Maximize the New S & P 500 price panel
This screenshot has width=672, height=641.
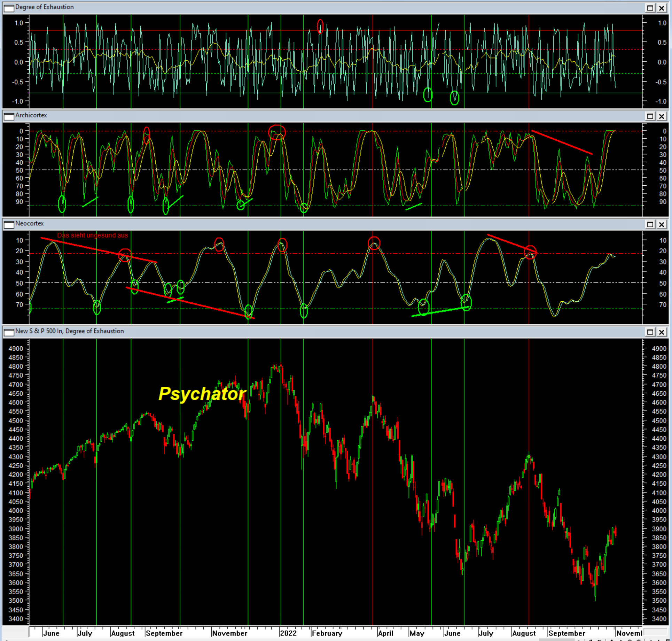(x=650, y=332)
